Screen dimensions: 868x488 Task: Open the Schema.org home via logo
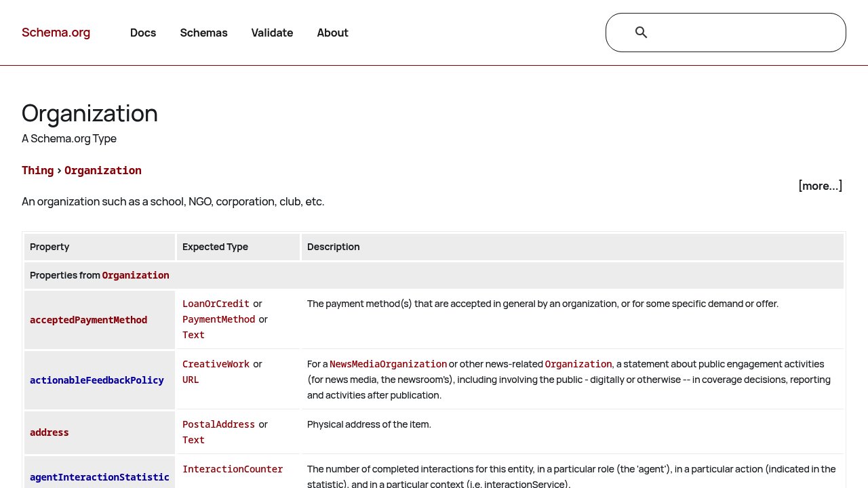56,32
